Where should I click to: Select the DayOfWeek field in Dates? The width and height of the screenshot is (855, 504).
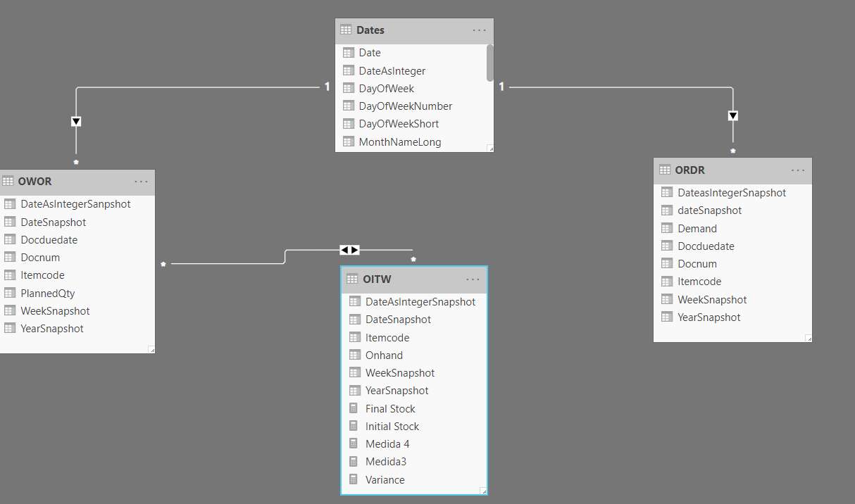tap(414, 89)
